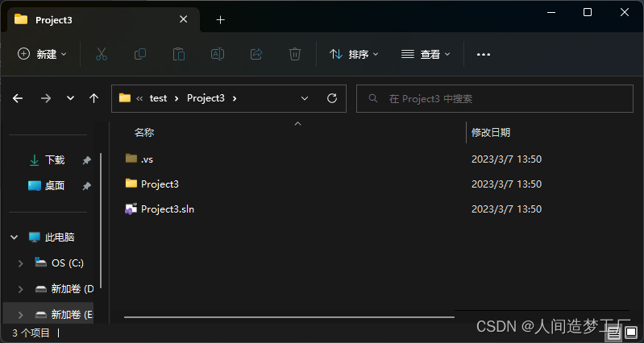Click the Cut scissors icon

(x=102, y=54)
